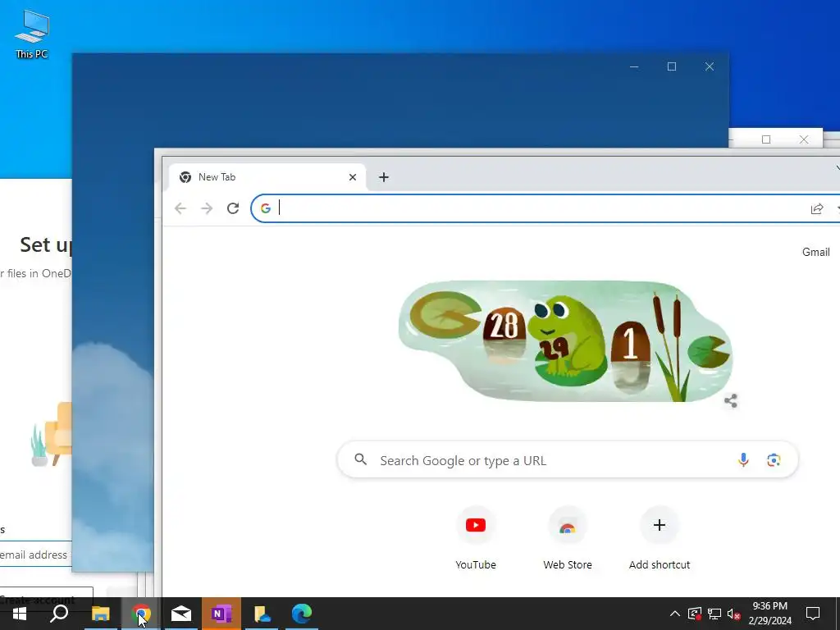Click the network tray icon
The image size is (840, 630).
click(x=714, y=614)
